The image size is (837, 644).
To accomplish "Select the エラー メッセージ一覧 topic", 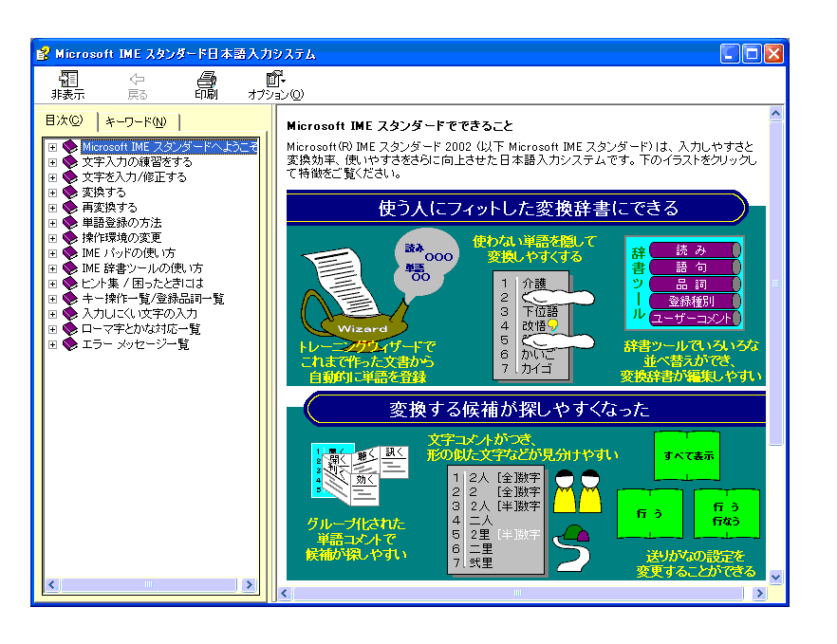I will (135, 344).
